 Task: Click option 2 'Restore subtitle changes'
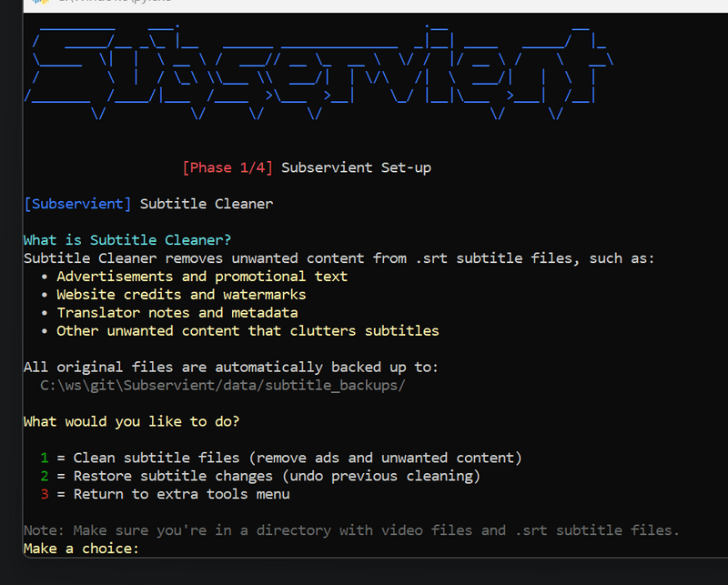(x=260, y=476)
